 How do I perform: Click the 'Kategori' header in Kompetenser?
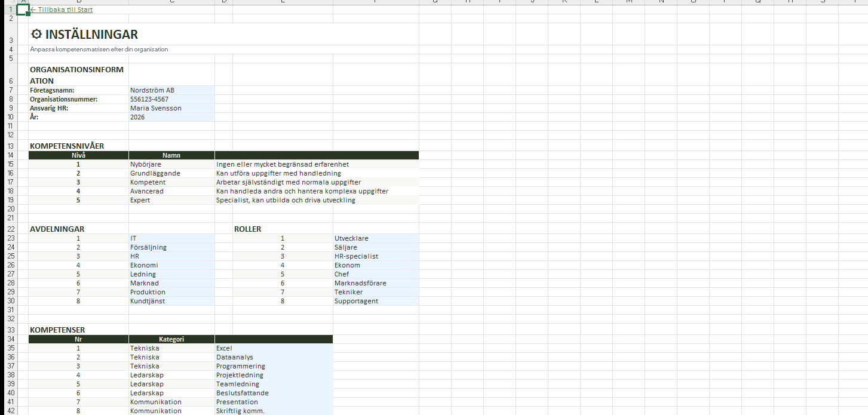[x=171, y=339]
